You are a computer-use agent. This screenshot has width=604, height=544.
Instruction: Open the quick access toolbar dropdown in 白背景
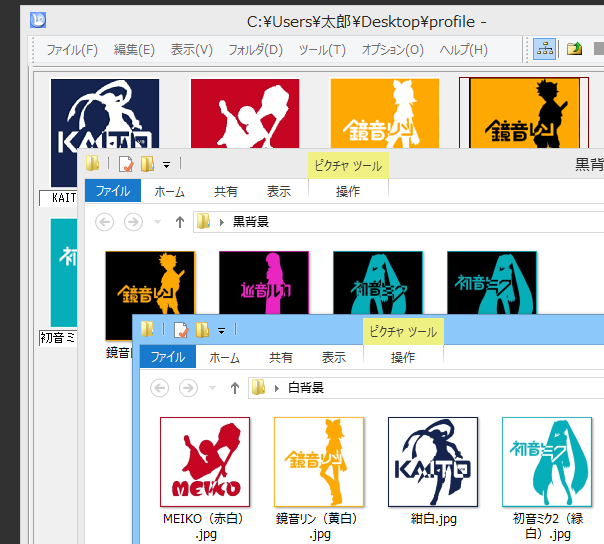click(221, 331)
